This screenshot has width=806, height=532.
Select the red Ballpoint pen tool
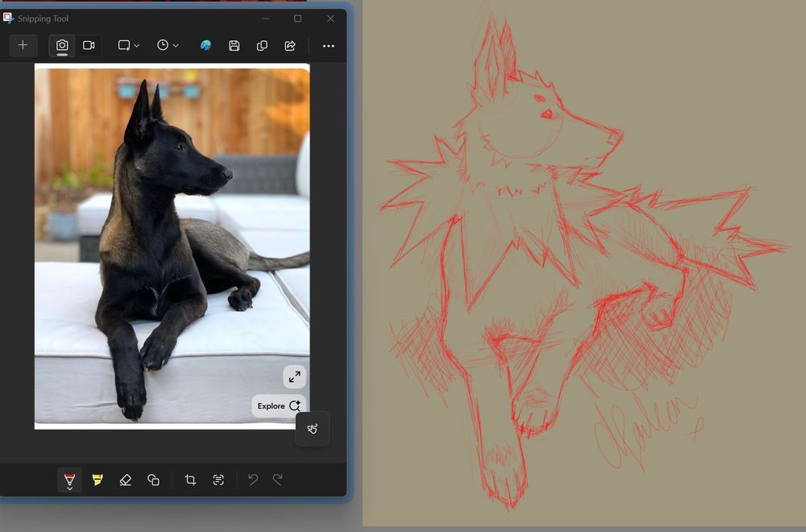coord(69,479)
